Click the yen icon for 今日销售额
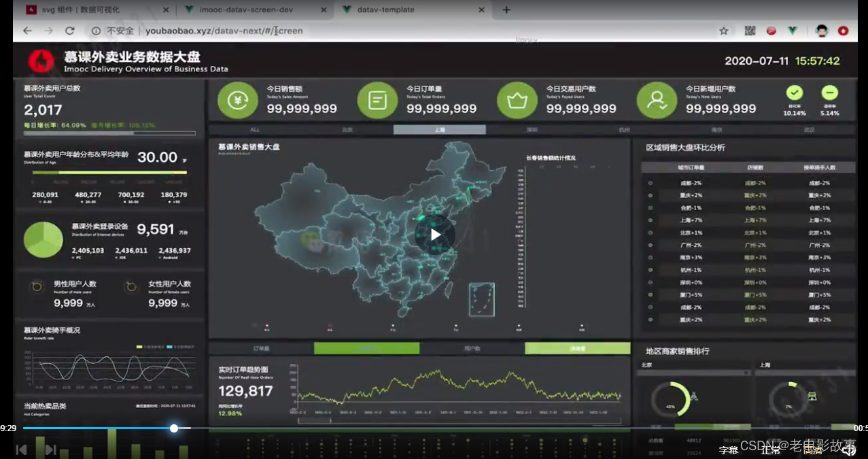 (238, 101)
